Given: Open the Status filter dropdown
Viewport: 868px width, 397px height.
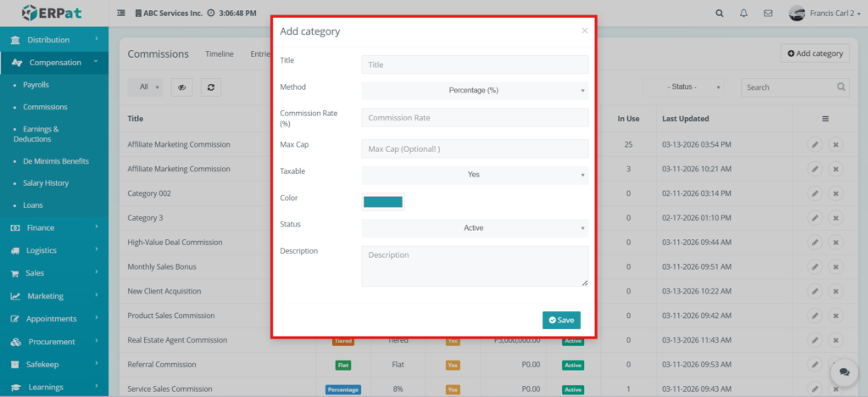Looking at the screenshot, I should click(683, 87).
